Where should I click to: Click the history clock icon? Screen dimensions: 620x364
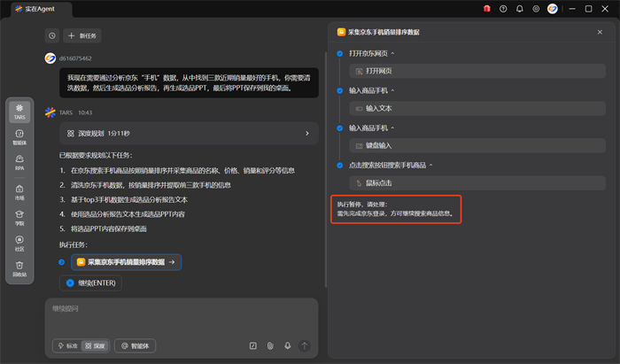pos(51,35)
